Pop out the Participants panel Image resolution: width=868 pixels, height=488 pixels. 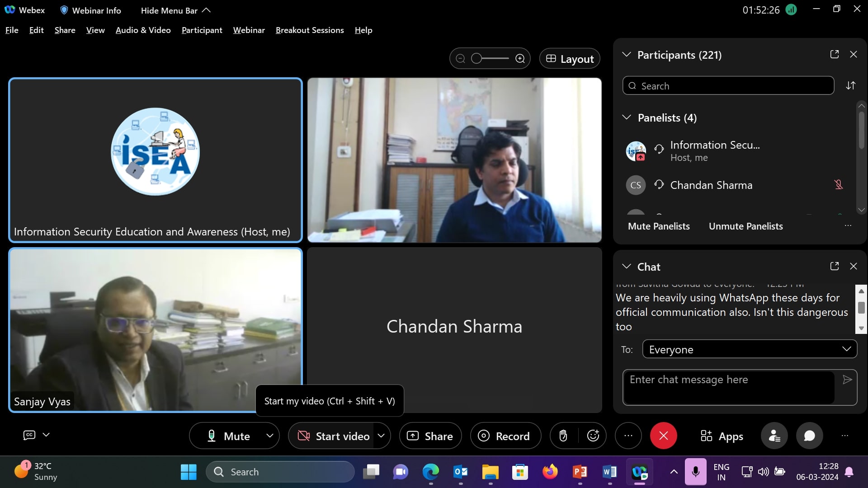click(835, 55)
